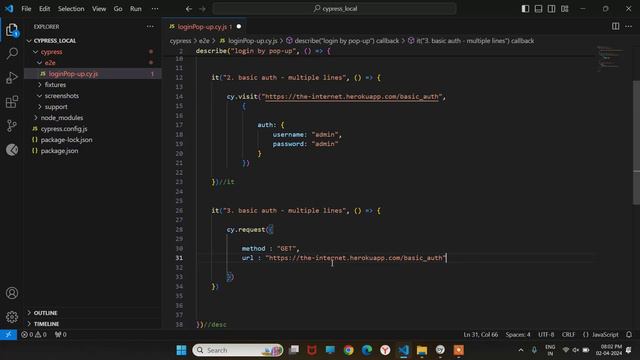Open the round extension icon below Source Control
The height and width of the screenshot is (360, 640).
[x=12, y=150]
